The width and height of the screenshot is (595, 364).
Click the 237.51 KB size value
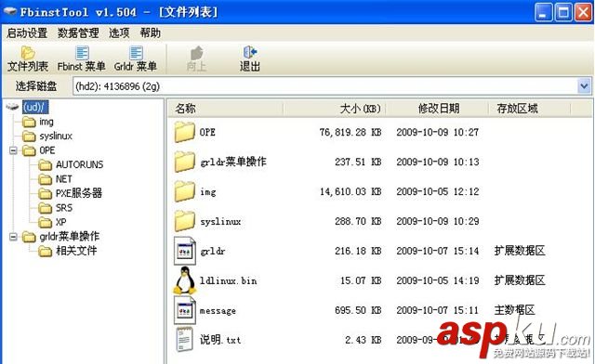point(358,162)
